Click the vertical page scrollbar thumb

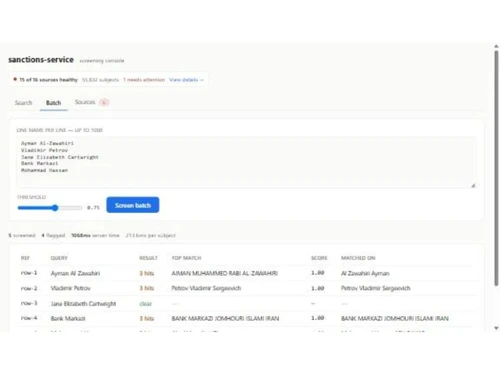tap(496, 168)
